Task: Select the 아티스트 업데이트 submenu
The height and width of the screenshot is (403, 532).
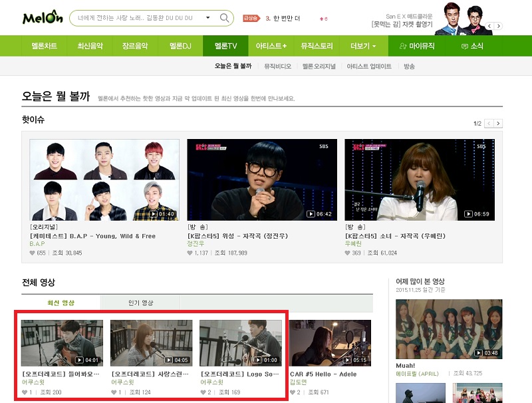Action: point(369,66)
